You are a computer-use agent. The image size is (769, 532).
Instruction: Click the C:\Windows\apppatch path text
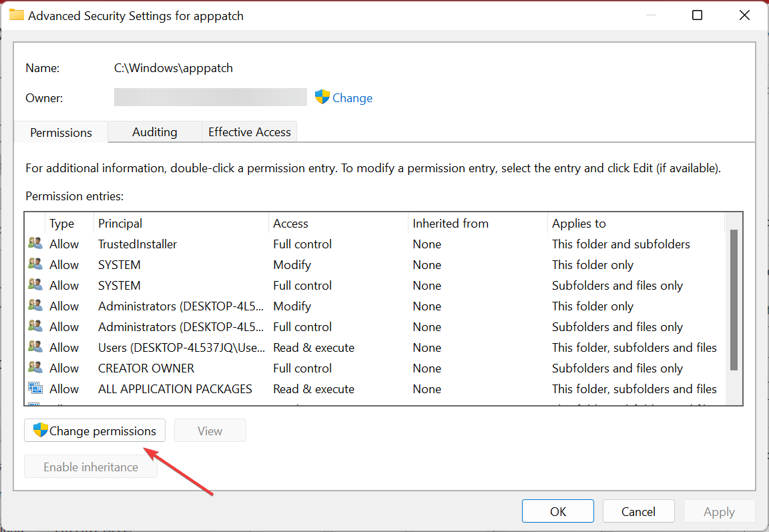(174, 67)
